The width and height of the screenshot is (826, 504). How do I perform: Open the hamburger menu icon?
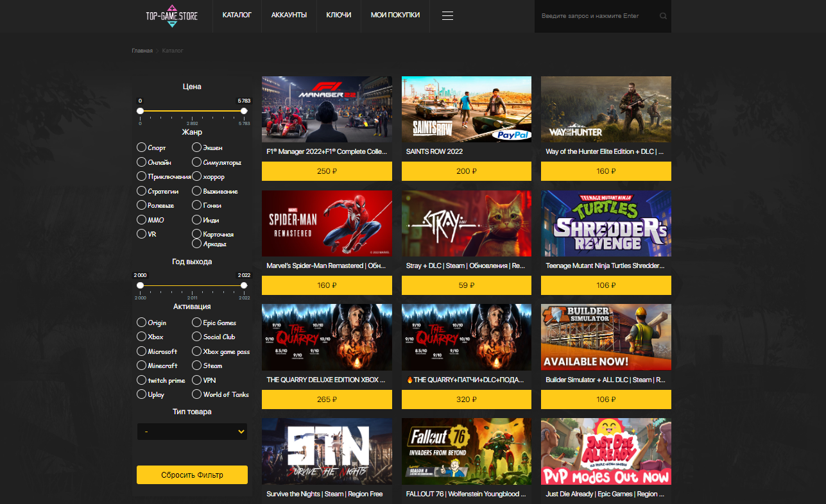447,16
